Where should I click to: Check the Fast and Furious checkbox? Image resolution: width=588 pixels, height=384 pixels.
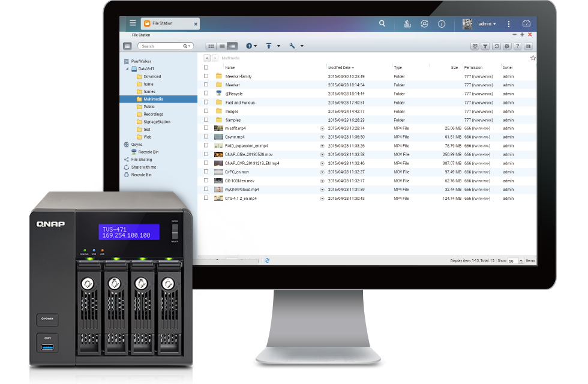(x=206, y=102)
